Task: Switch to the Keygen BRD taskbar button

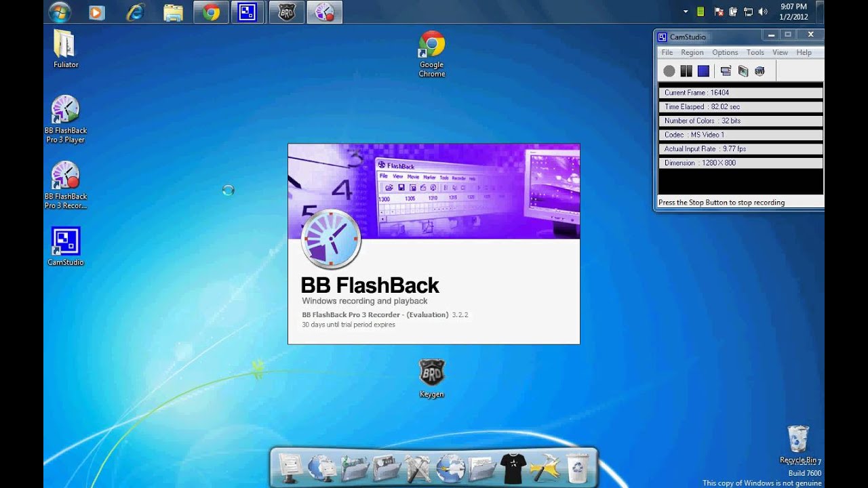Action: [x=286, y=12]
